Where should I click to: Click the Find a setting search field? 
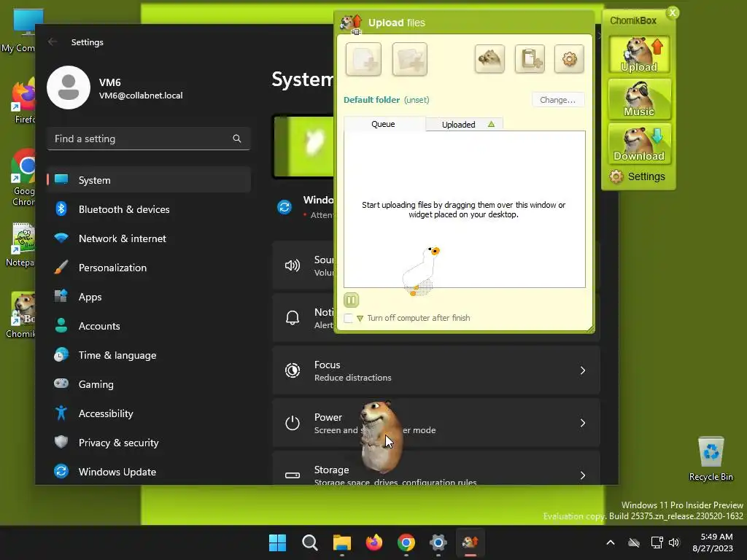149,139
